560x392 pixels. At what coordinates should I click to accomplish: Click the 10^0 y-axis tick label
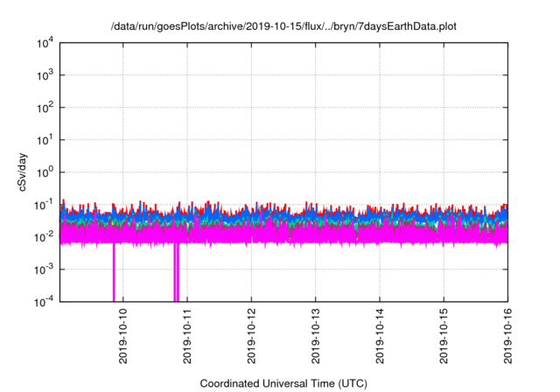coord(45,172)
